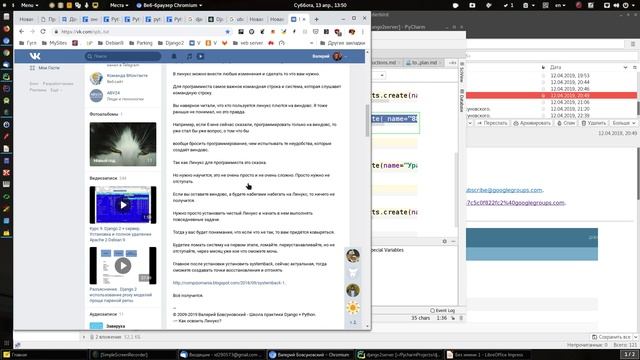Open the googlegroups.com unsubscribe link
The height and width of the screenshot is (360, 640).
pos(504,190)
